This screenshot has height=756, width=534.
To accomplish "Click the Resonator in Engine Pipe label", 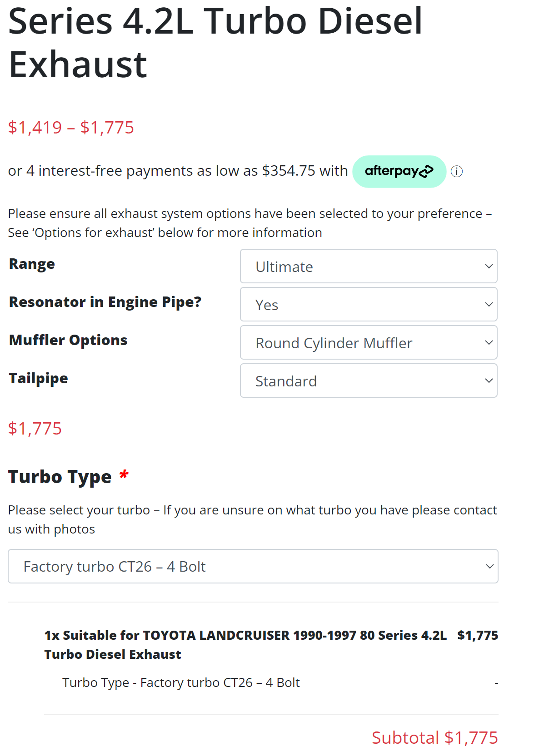I will click(x=105, y=302).
